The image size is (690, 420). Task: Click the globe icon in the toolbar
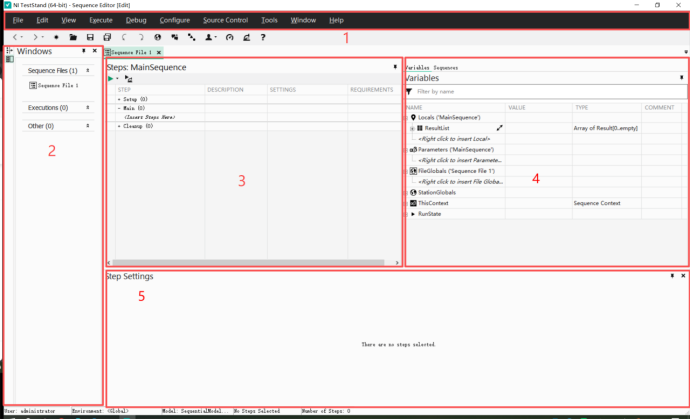[x=158, y=37]
